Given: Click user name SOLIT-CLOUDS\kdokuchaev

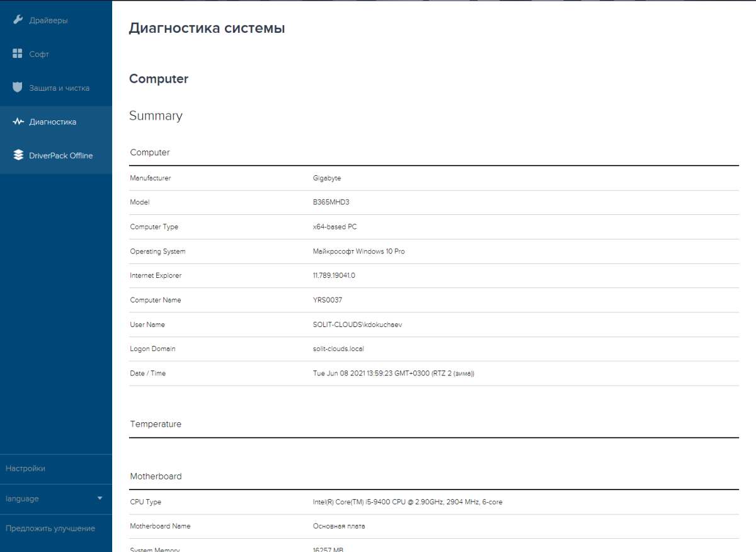Looking at the screenshot, I should pos(357,325).
